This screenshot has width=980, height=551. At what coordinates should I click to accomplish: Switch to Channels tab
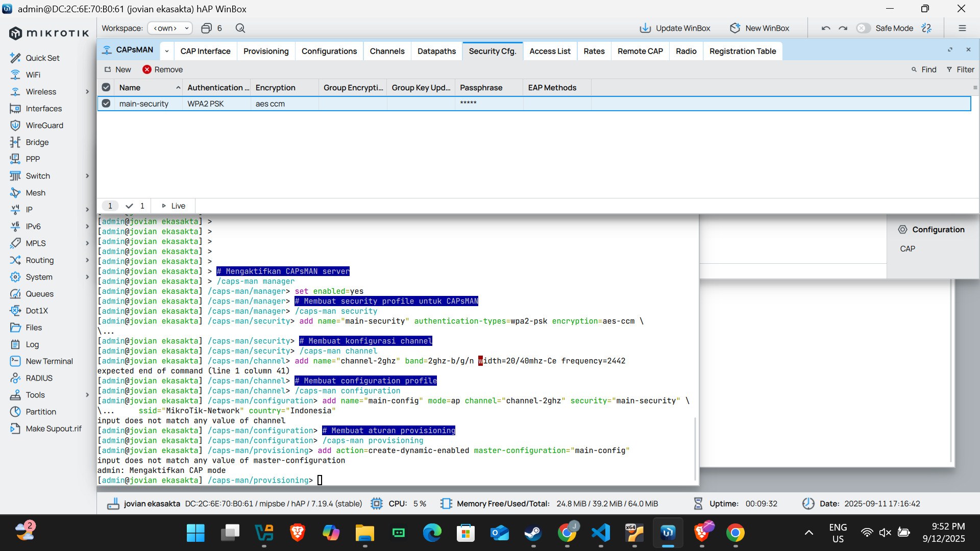pos(387,51)
